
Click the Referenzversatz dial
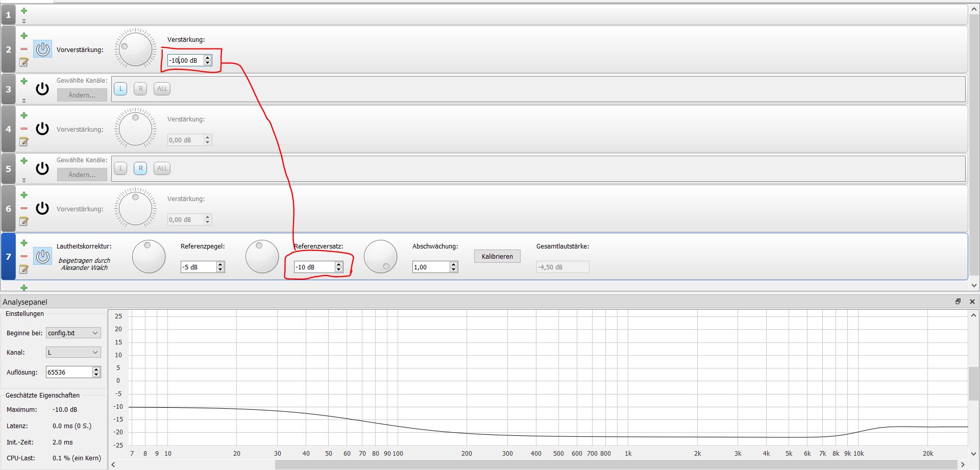click(262, 256)
